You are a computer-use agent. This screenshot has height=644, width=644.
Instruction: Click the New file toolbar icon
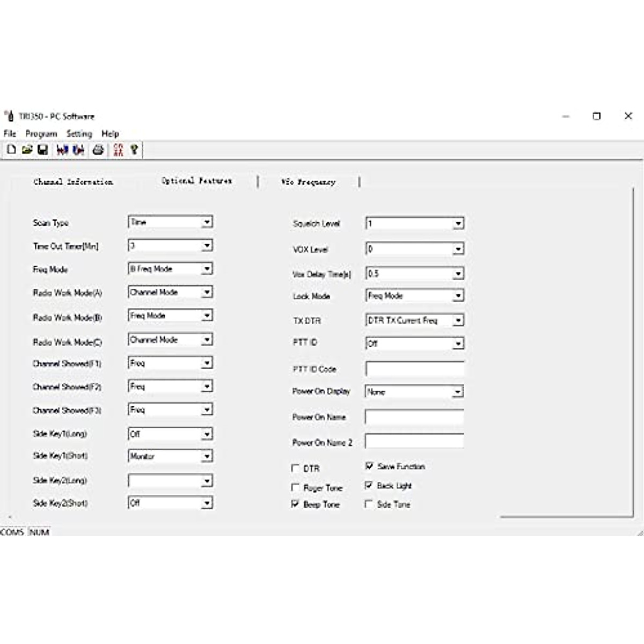coord(11,150)
